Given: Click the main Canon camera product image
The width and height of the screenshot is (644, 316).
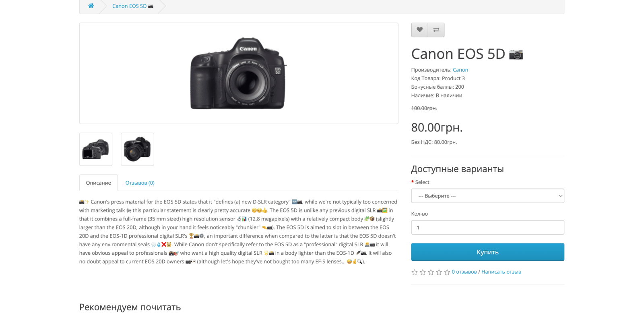Looking at the screenshot, I should pos(238,73).
